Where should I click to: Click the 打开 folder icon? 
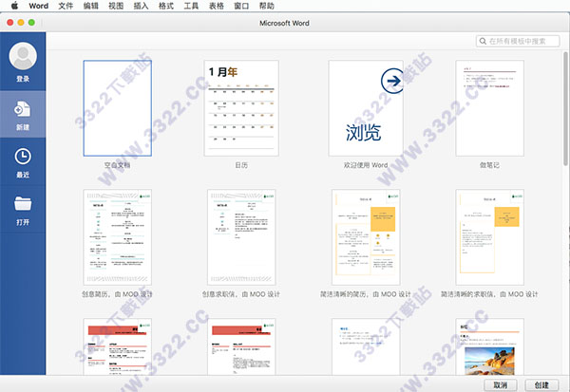[x=23, y=203]
